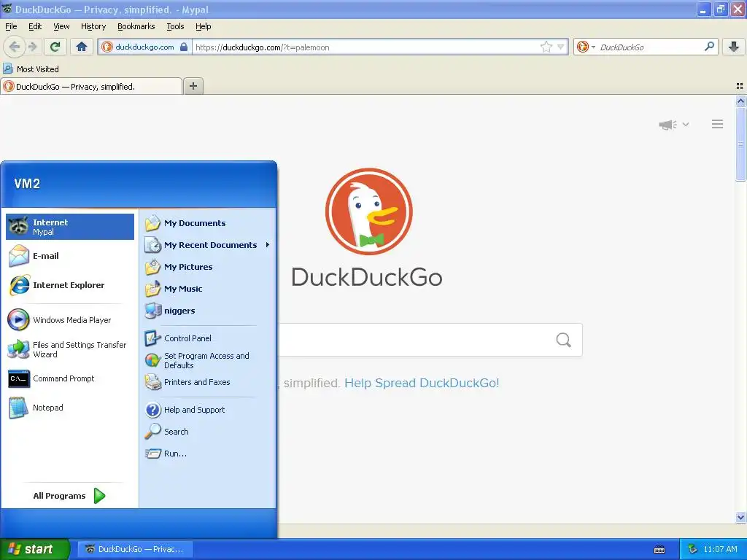
Task: Open My Music folder
Action: 207,289
